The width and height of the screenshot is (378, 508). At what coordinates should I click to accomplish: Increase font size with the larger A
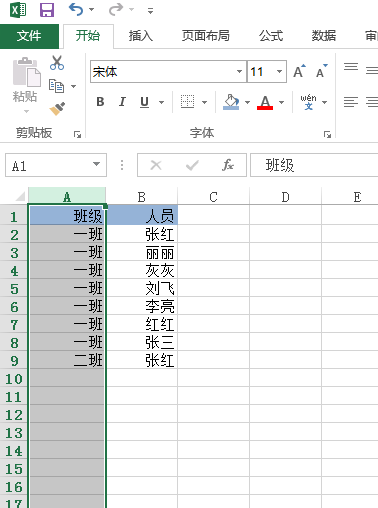pos(299,71)
